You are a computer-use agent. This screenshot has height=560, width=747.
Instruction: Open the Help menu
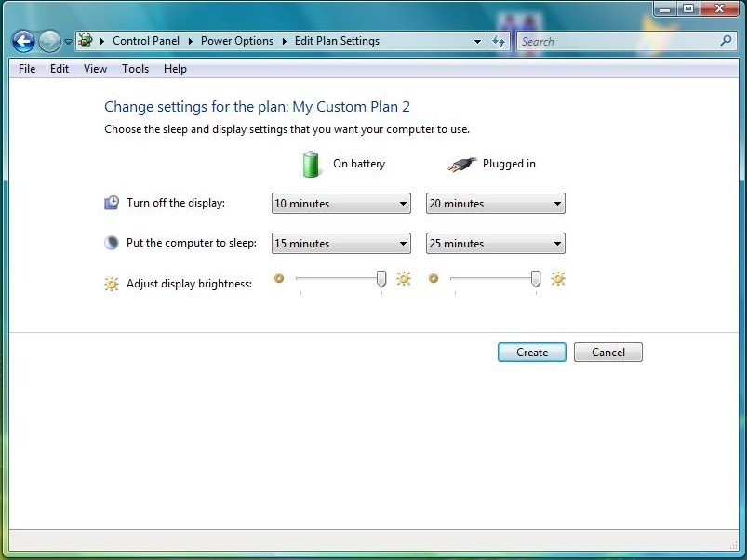[175, 69]
